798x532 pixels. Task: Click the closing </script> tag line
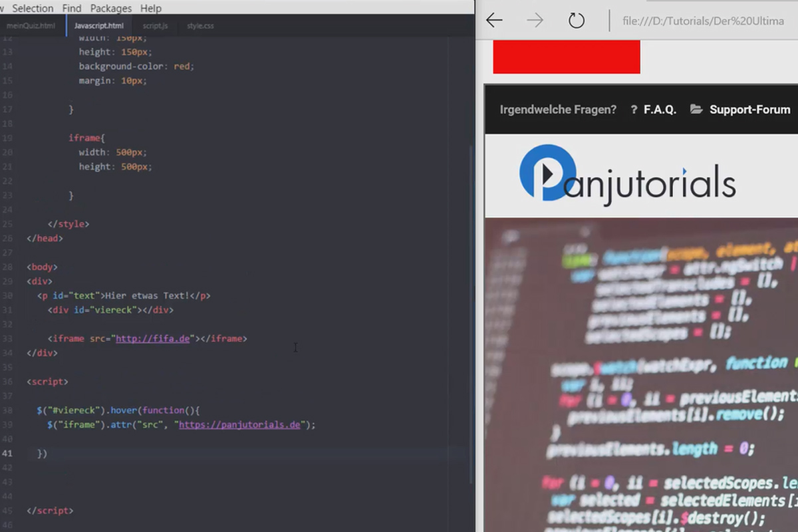pyautogui.click(x=50, y=511)
